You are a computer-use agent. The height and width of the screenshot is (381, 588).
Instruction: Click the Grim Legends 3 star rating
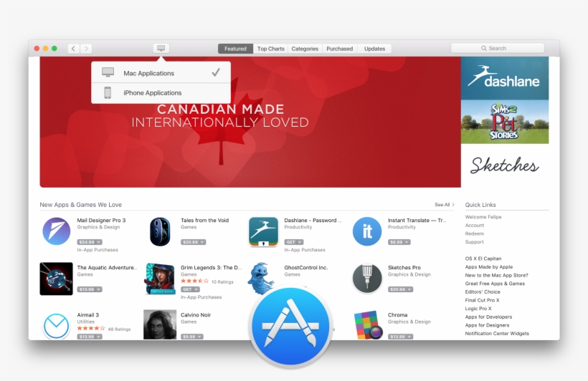tap(194, 281)
